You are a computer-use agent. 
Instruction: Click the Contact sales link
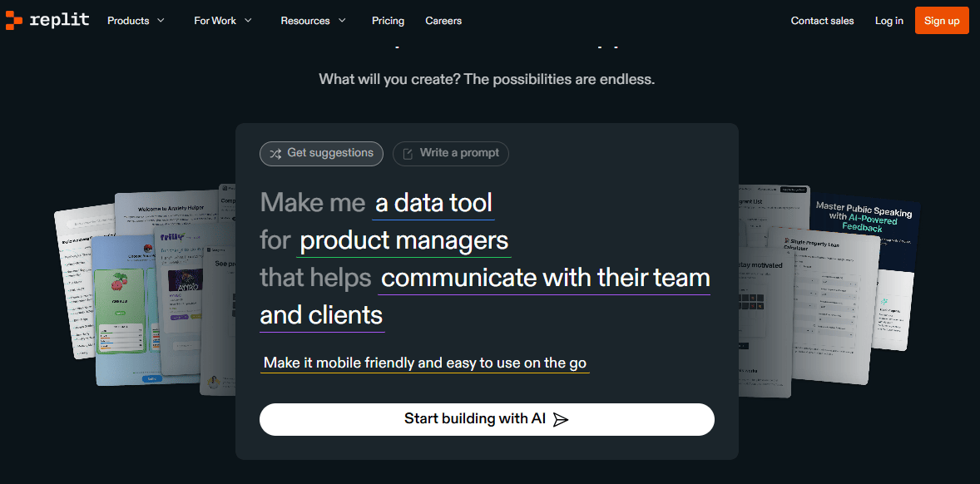tap(822, 21)
